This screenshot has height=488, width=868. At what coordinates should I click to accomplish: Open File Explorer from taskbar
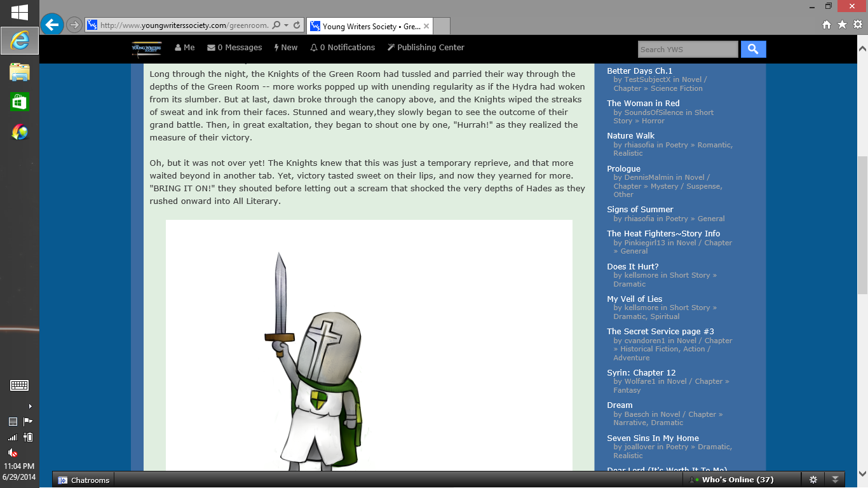tap(20, 72)
